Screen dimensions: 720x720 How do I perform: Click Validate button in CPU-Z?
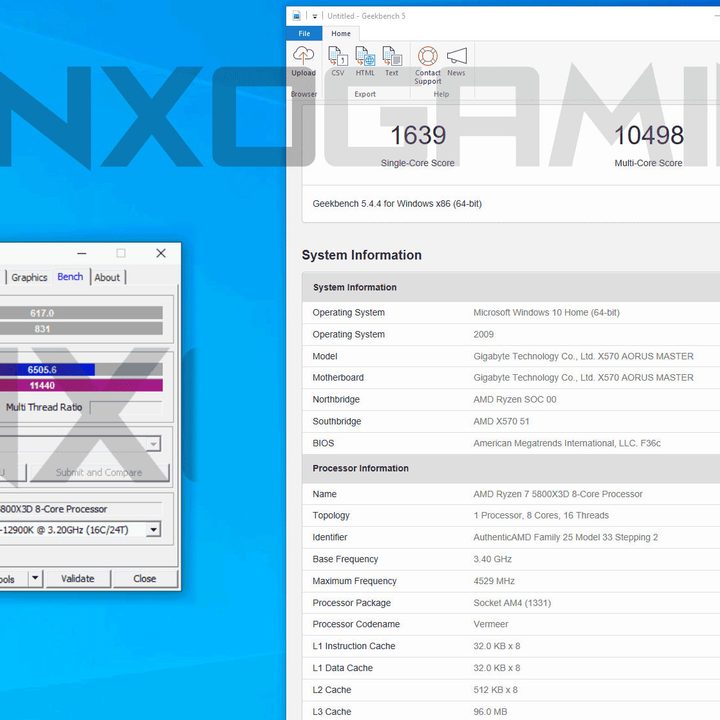coord(78,579)
